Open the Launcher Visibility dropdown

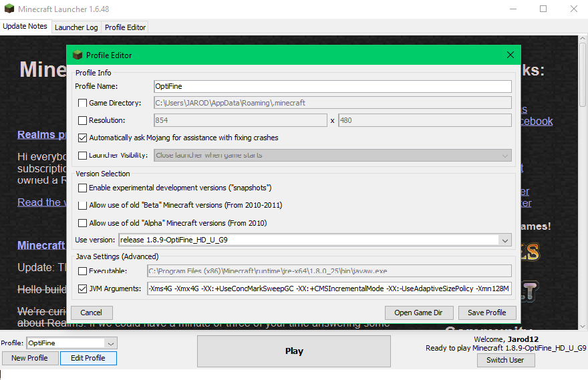[333, 155]
